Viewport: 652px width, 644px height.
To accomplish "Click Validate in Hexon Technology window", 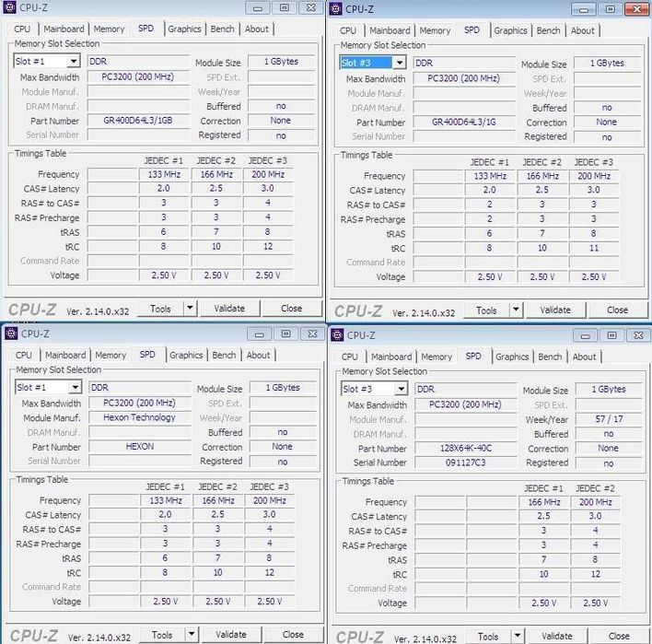I will click(x=231, y=635).
